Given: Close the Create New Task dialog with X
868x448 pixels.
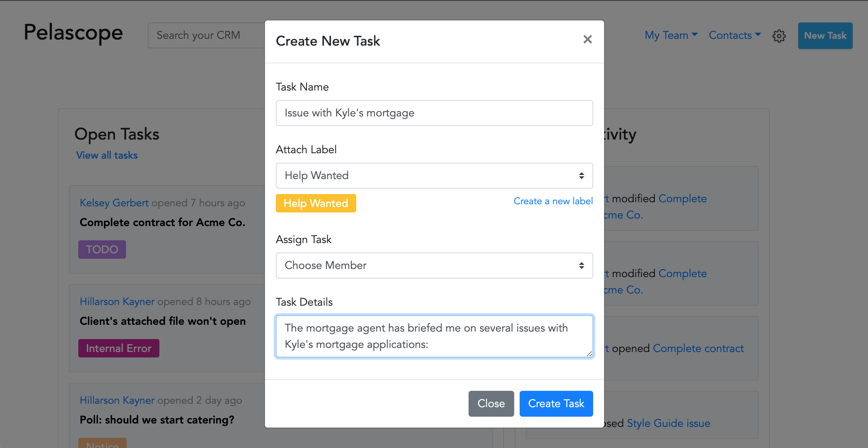Looking at the screenshot, I should 587,39.
